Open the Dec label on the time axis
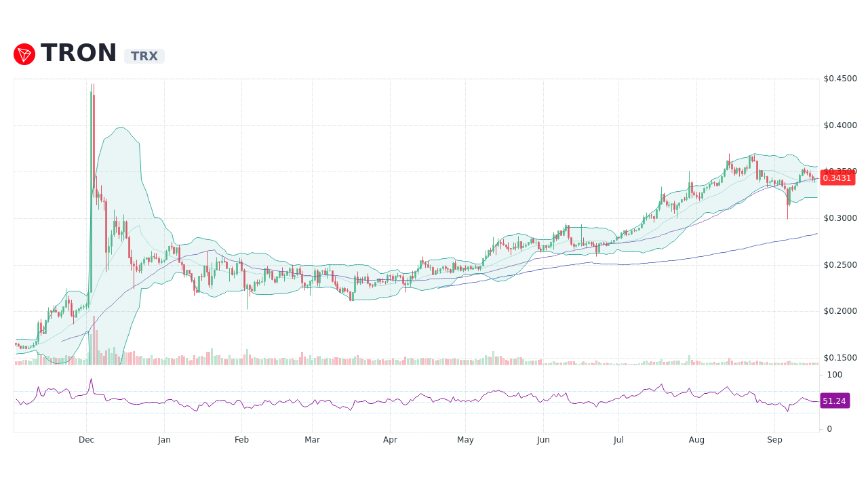This screenshot has width=868, height=488. pyautogui.click(x=86, y=439)
